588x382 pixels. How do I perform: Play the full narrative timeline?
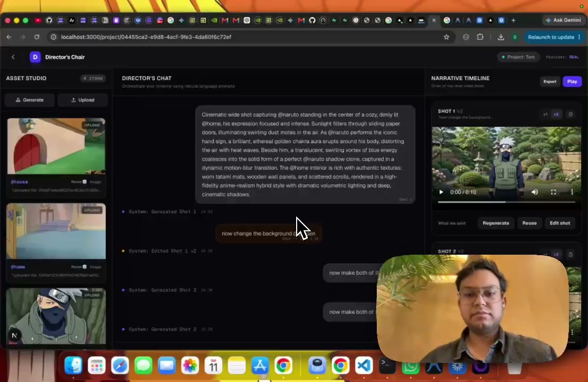pos(572,81)
